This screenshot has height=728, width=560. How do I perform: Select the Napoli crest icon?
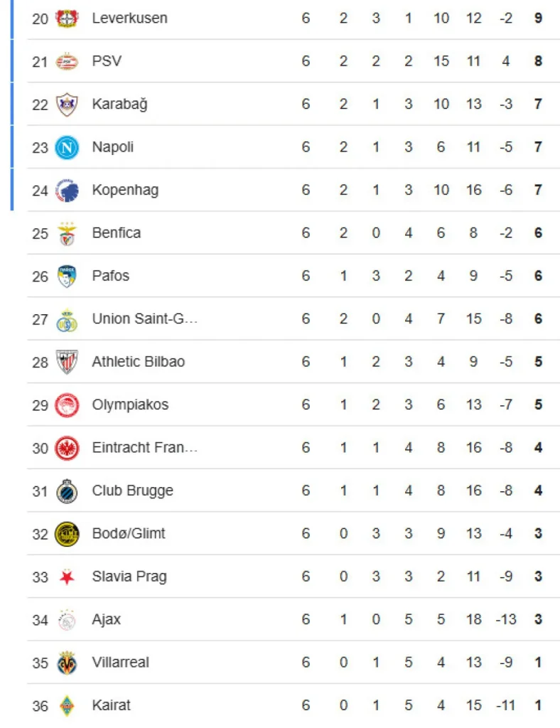pyautogui.click(x=67, y=147)
